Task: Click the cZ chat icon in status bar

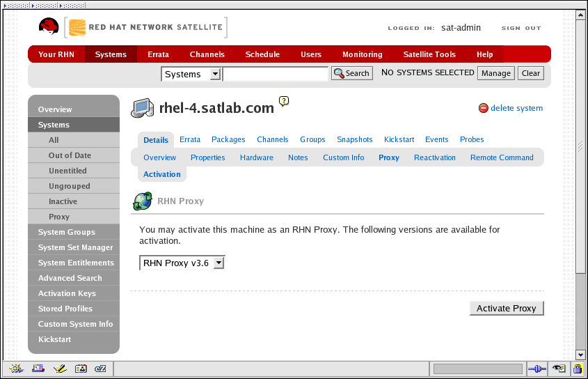Action: coord(100,369)
